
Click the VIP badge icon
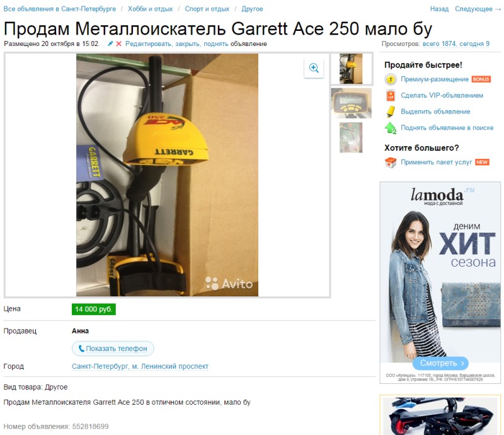coord(390,96)
